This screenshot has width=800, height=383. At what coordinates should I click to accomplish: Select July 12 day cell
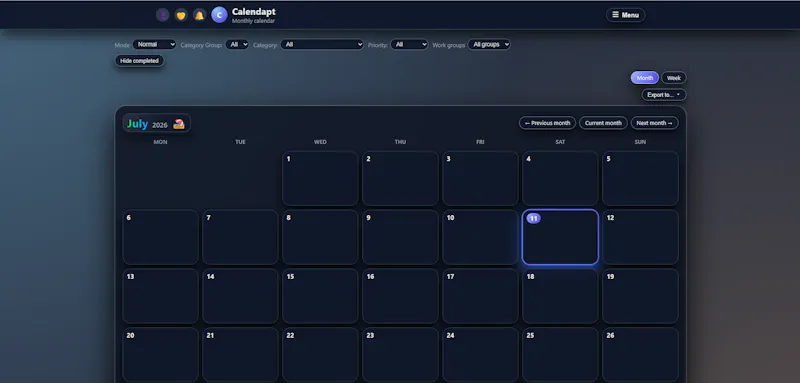coord(640,237)
